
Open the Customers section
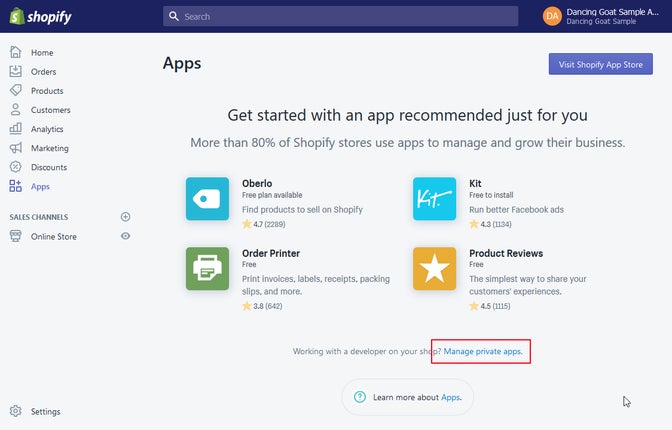(51, 110)
